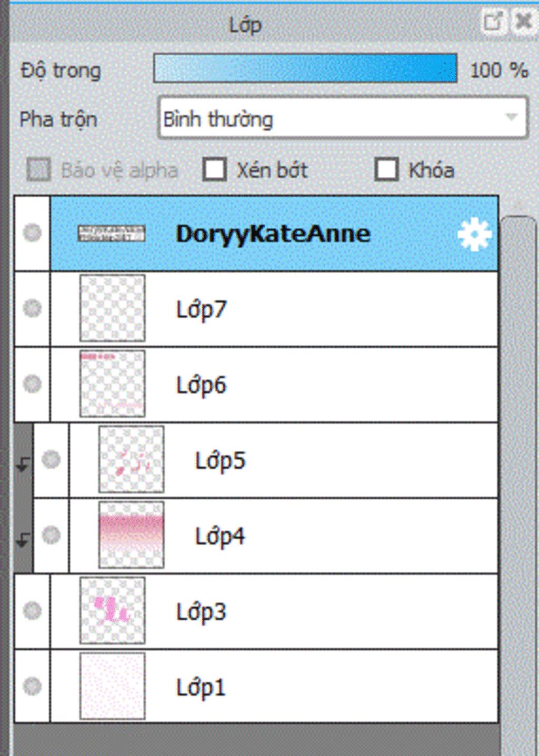Click the layer list vertical scrollbar
The width and height of the screenshot is (539, 756).
[x=518, y=473]
